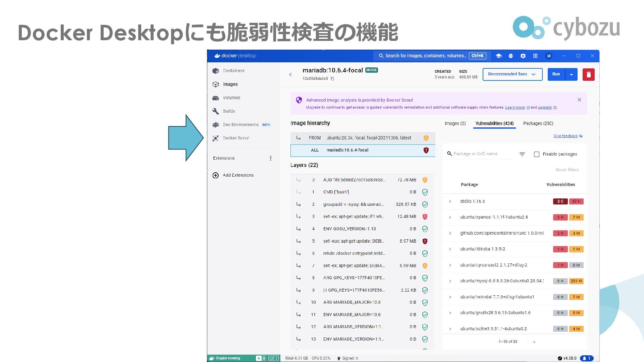Open Containers in the sidebar
The image size is (644, 362).
coord(233,71)
